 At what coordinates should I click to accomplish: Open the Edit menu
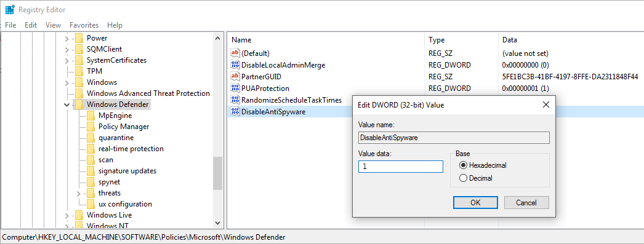click(x=31, y=25)
